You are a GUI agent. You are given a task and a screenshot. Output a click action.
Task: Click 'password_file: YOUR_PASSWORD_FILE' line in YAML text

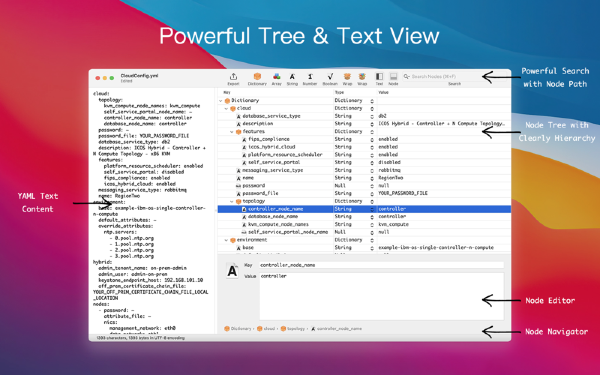[x=144, y=136]
